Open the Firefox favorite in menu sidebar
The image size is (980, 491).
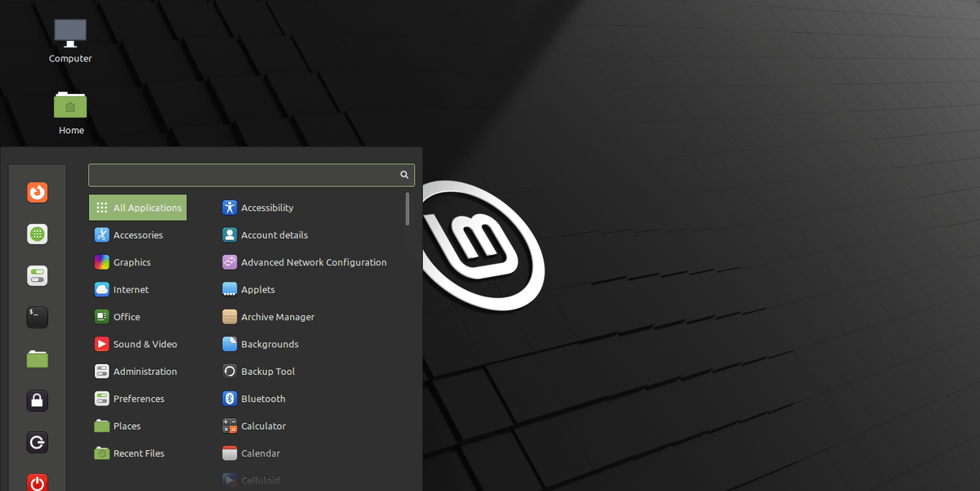pyautogui.click(x=37, y=192)
